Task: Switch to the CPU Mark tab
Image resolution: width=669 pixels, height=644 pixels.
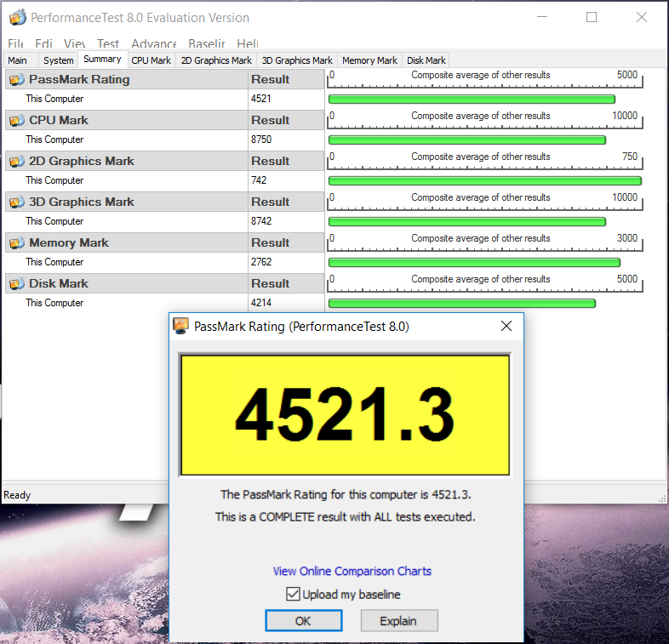Action: coord(151,60)
